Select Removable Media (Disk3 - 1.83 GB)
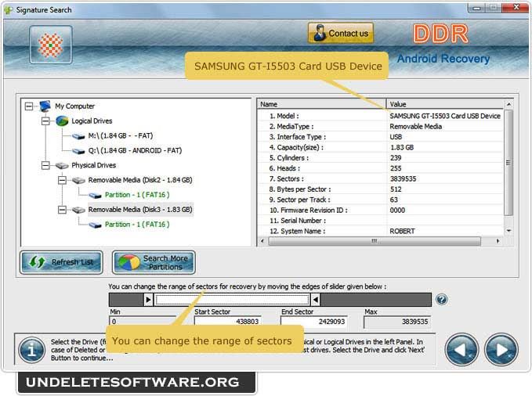This screenshot has width=532, height=396. coord(139,210)
